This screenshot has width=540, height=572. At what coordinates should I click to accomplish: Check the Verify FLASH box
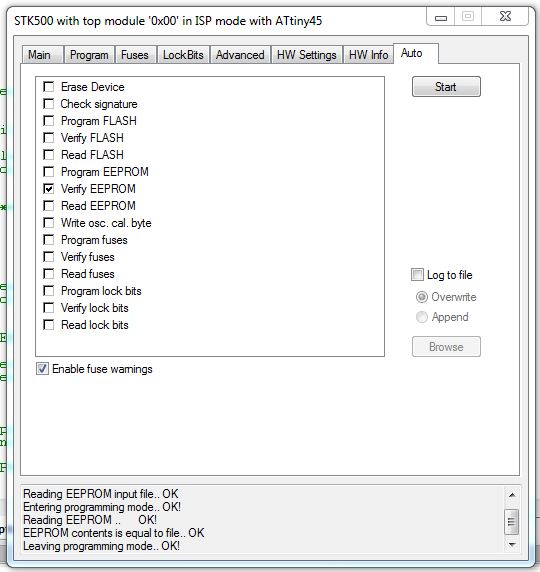coord(49,138)
